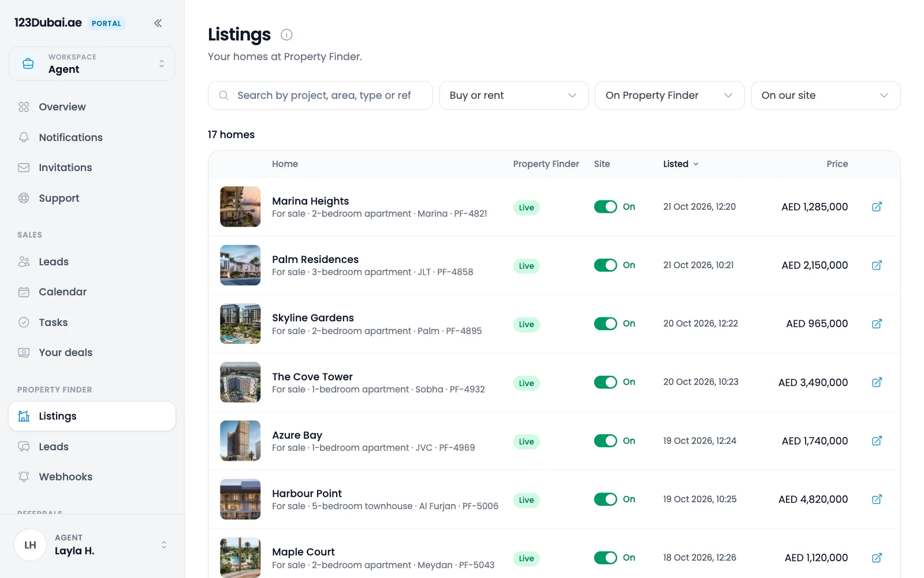Click the LH avatar circle

30,544
